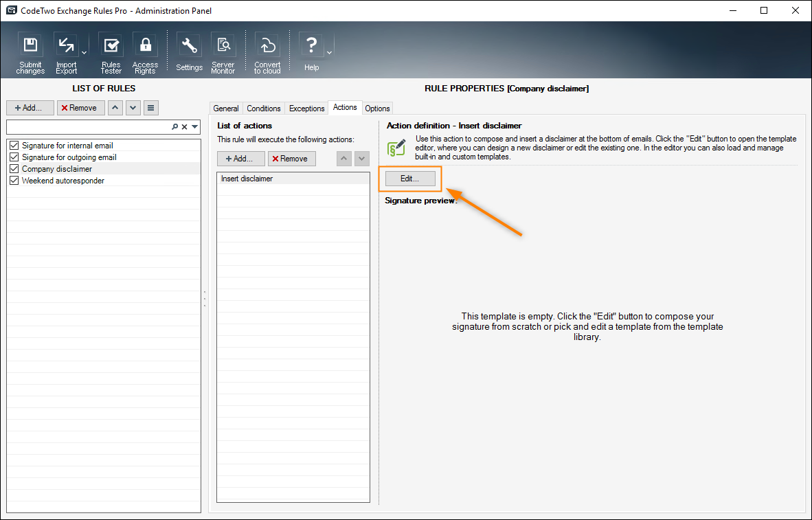This screenshot has height=520, width=812.
Task: Expand the Import Export dropdown arrow
Action: click(84, 53)
